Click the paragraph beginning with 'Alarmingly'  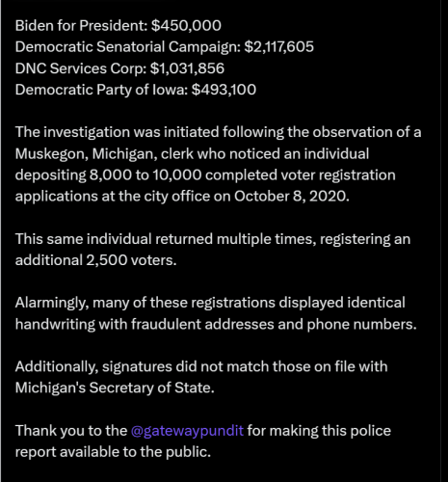click(x=216, y=313)
